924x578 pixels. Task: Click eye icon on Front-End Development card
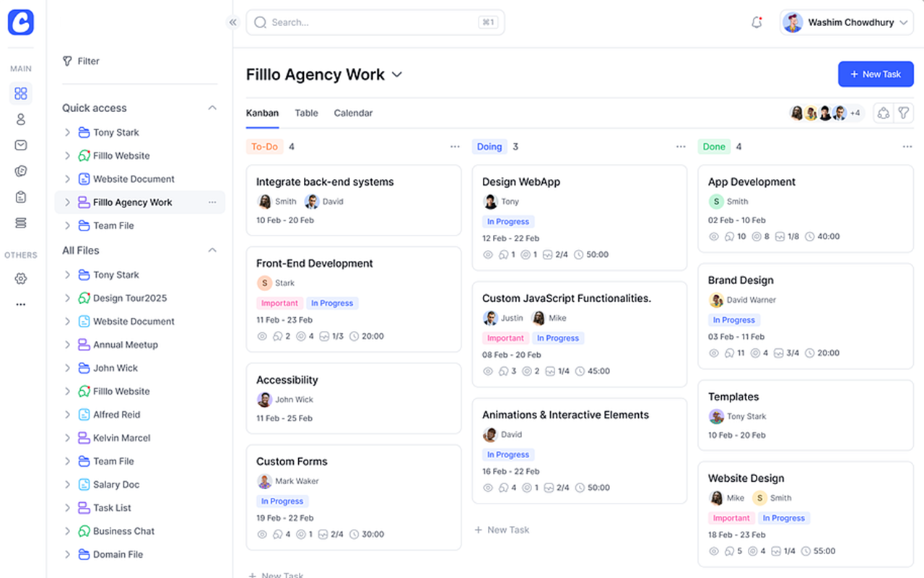click(x=262, y=336)
